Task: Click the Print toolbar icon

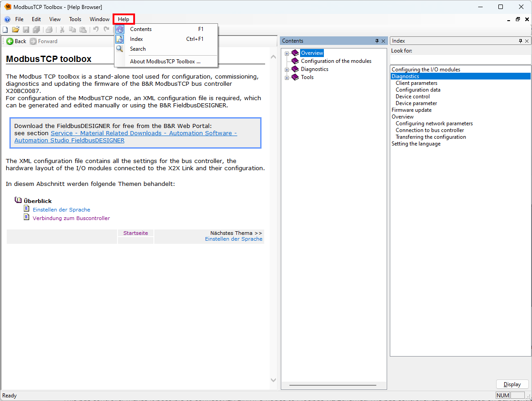Action: (x=49, y=30)
